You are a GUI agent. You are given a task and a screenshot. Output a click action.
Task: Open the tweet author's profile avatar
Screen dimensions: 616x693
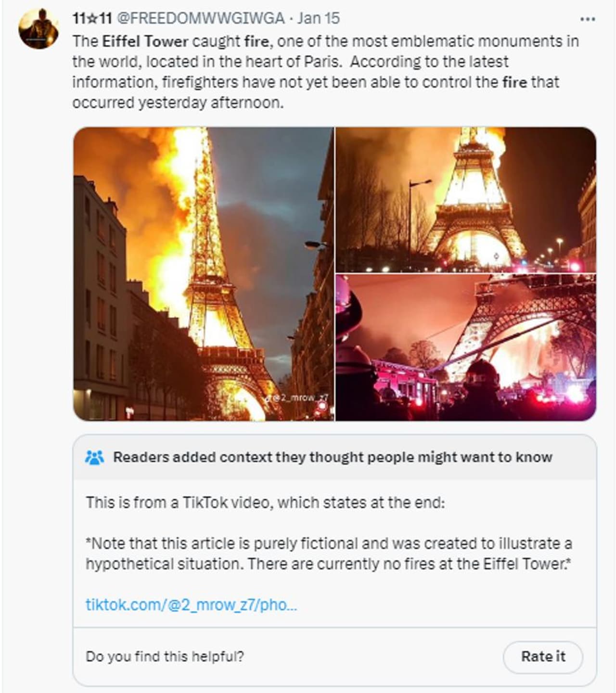click(x=38, y=28)
